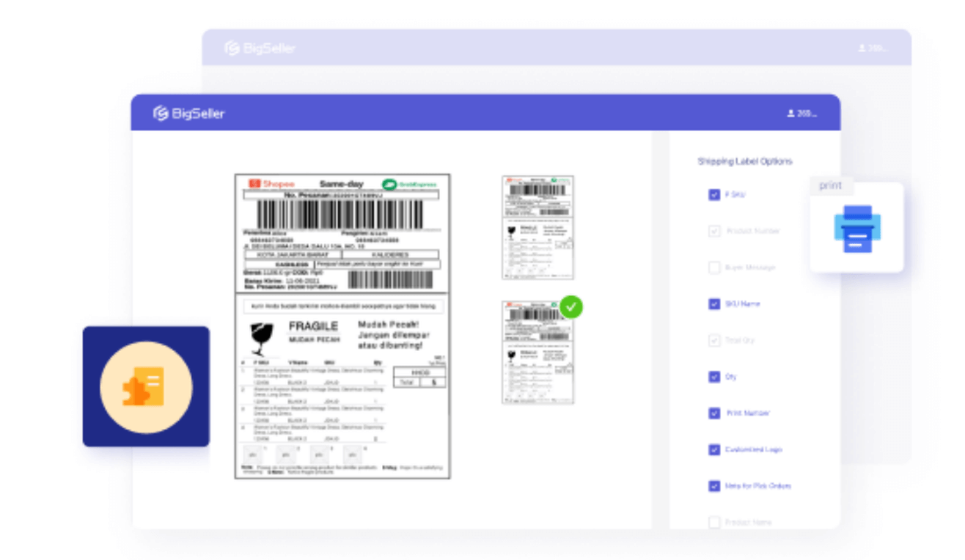
Task: Uncheck the Note for Pick Orders option
Action: (713, 486)
